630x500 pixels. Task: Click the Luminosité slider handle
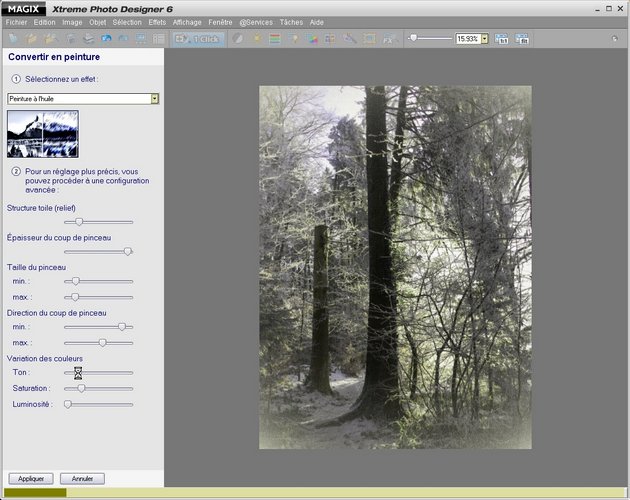coord(67,404)
